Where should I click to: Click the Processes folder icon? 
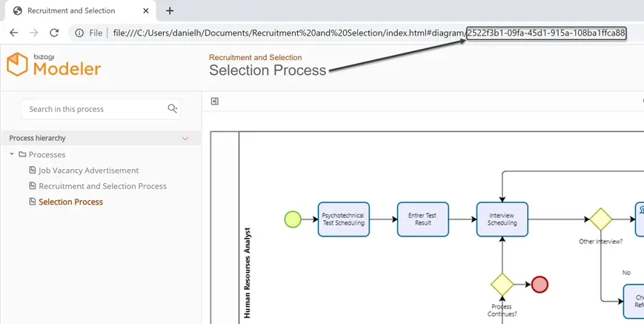click(22, 154)
